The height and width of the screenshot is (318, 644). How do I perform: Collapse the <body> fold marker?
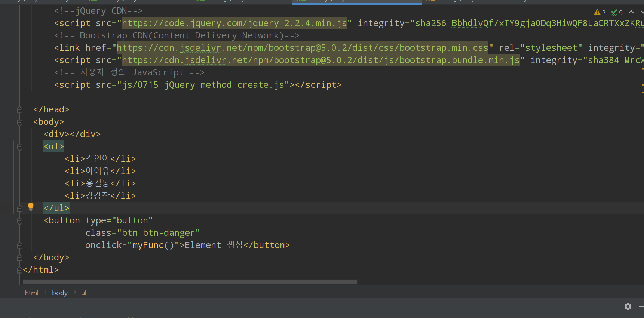pyautogui.click(x=20, y=122)
